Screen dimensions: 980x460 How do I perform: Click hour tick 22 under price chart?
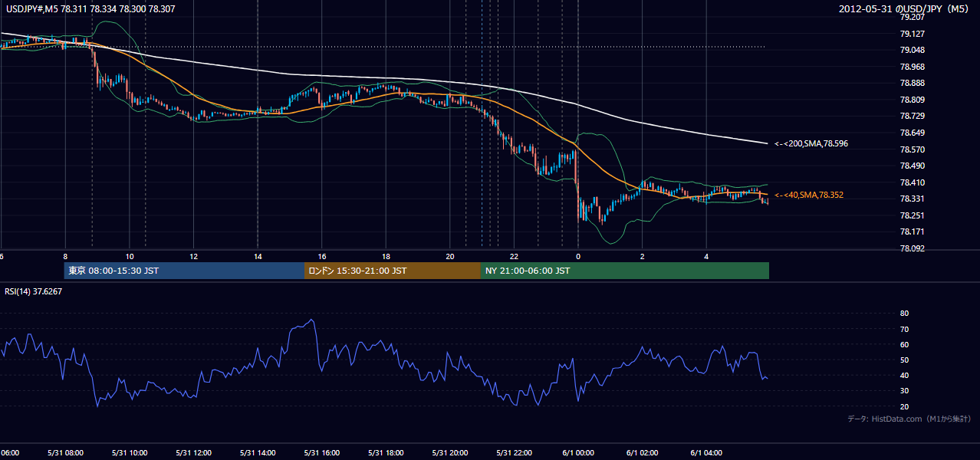515,257
